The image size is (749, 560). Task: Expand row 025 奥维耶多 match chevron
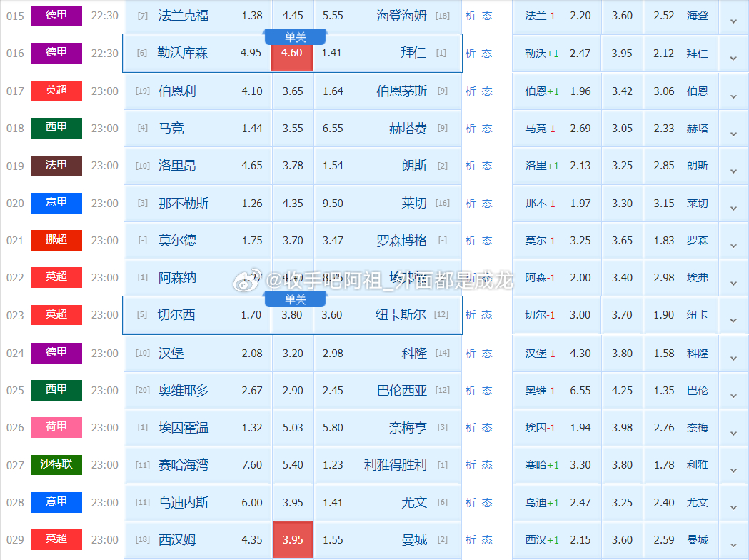733,396
